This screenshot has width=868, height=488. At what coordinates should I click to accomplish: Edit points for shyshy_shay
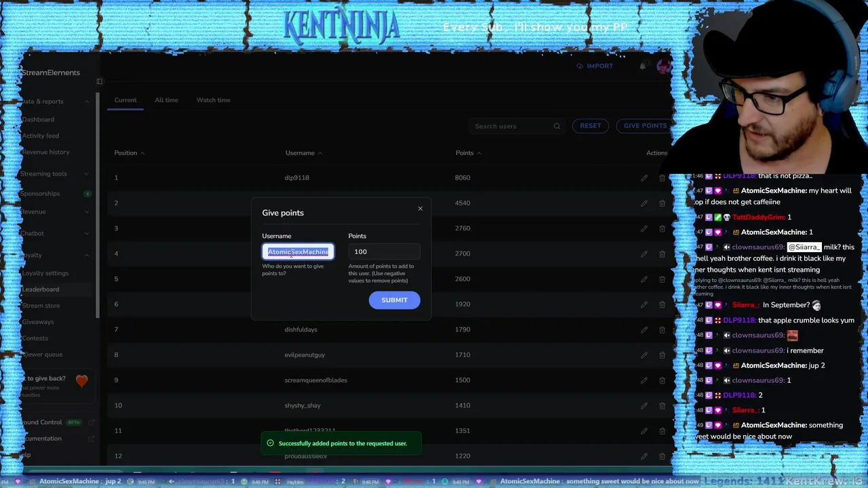[x=644, y=406]
